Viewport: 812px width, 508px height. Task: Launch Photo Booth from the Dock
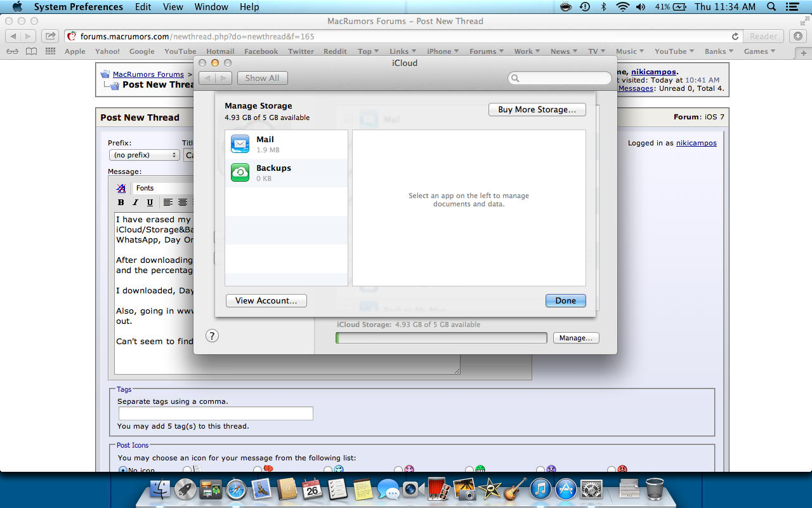[439, 490]
